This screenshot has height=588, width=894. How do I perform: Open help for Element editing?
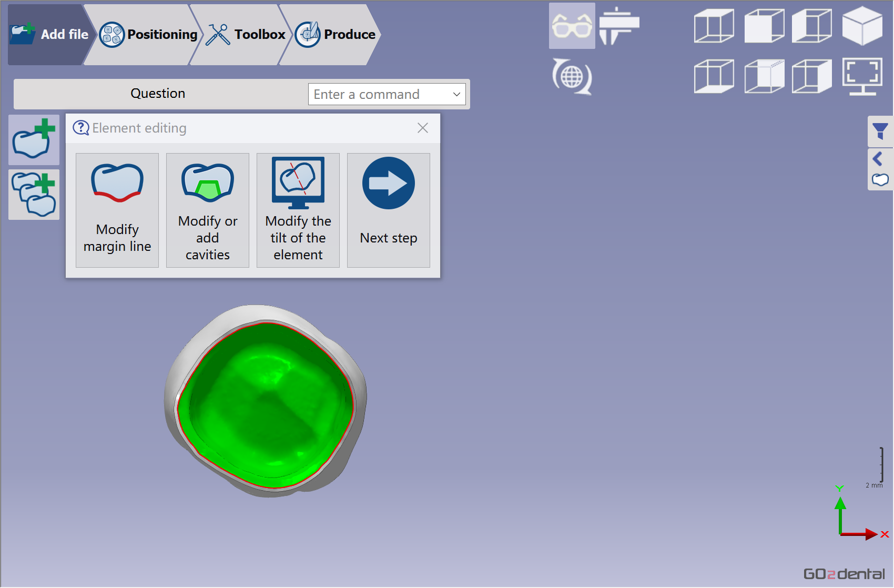[81, 128]
